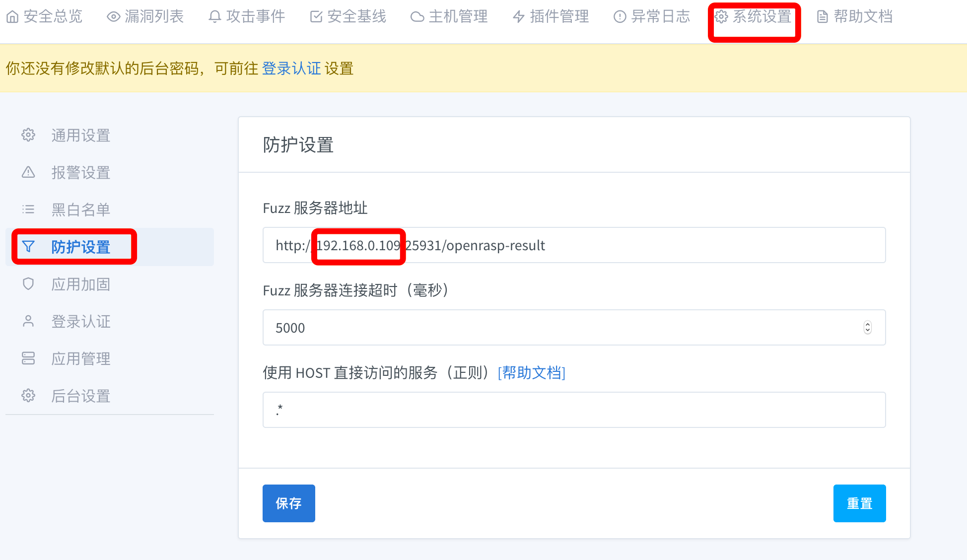Click the shield icon beside 应用加固
967x560 pixels.
28,284
